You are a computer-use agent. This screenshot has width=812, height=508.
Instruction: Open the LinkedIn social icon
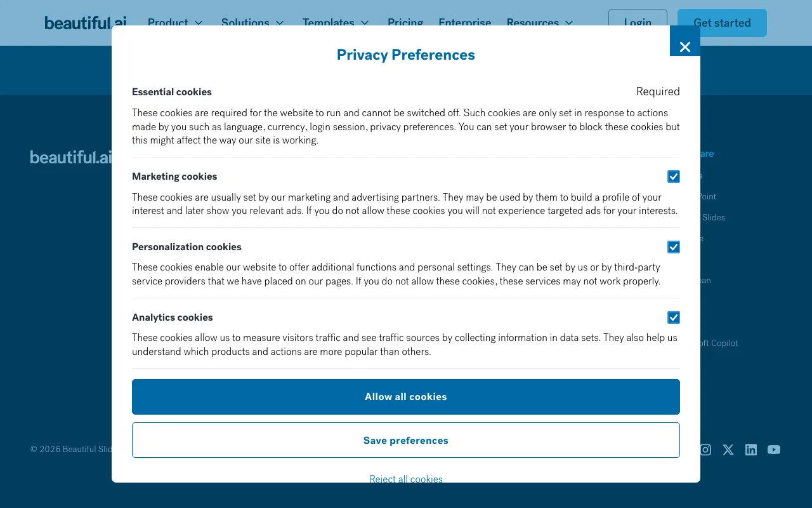(x=751, y=450)
